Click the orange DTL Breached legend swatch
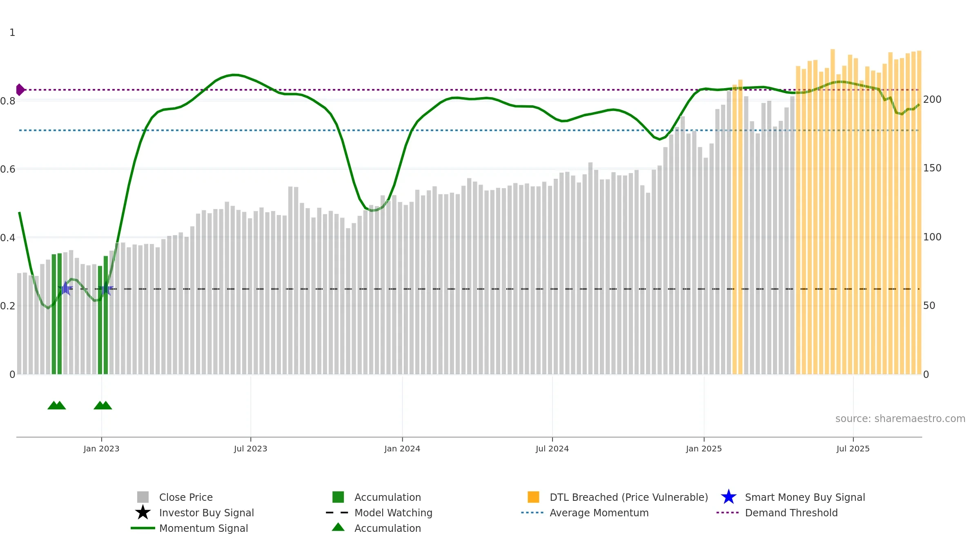 click(x=533, y=497)
